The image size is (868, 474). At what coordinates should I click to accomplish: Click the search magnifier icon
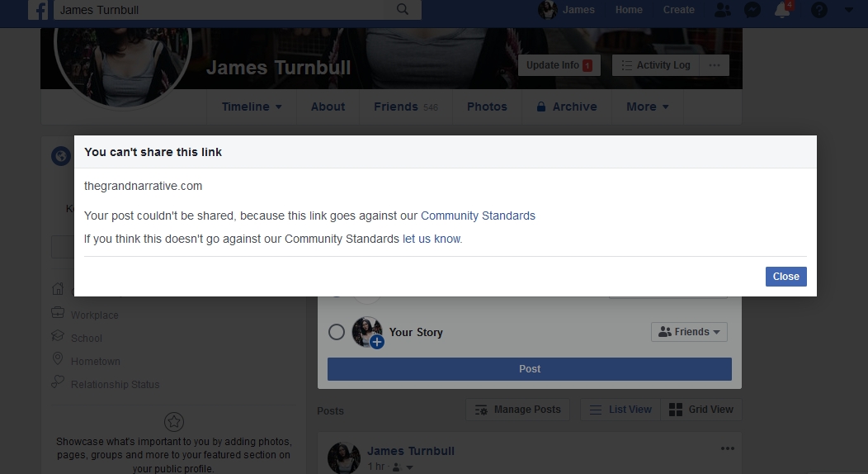403,10
